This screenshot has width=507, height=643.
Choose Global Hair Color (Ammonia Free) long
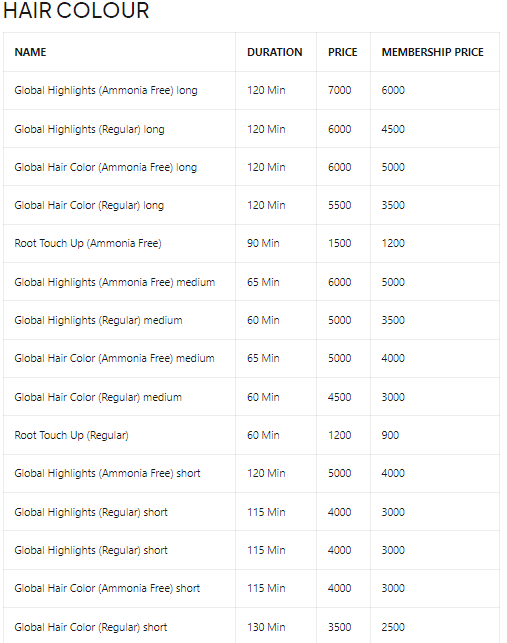click(105, 167)
